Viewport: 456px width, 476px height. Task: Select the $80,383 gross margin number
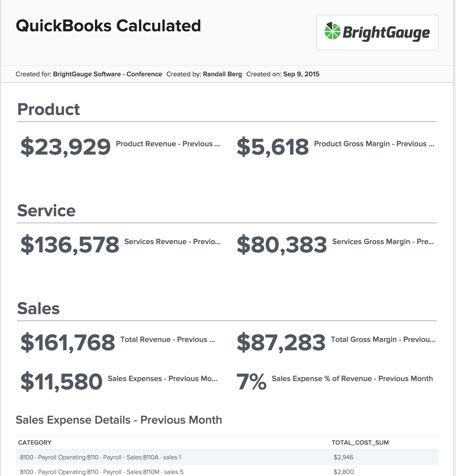[282, 245]
